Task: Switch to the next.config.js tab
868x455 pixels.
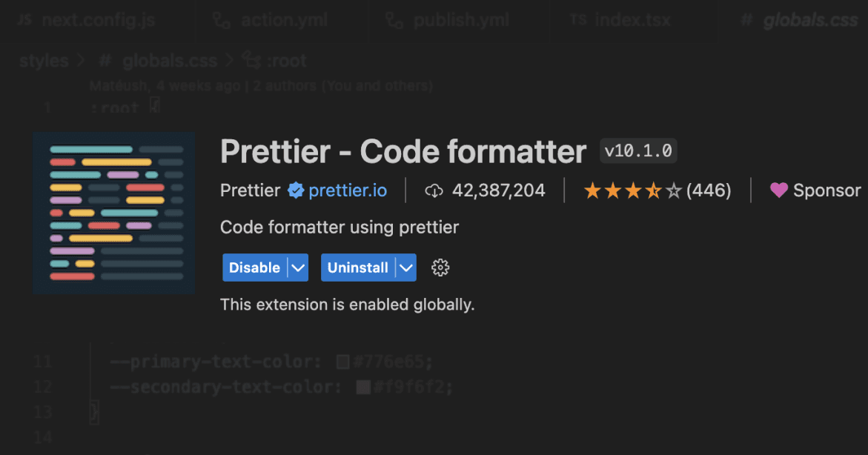Action: coord(98,20)
